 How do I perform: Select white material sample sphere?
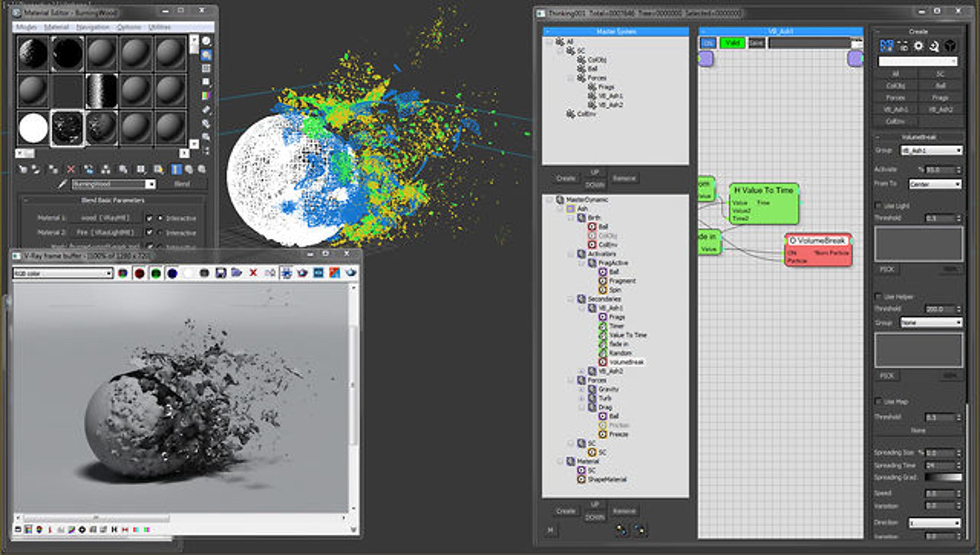click(33, 128)
